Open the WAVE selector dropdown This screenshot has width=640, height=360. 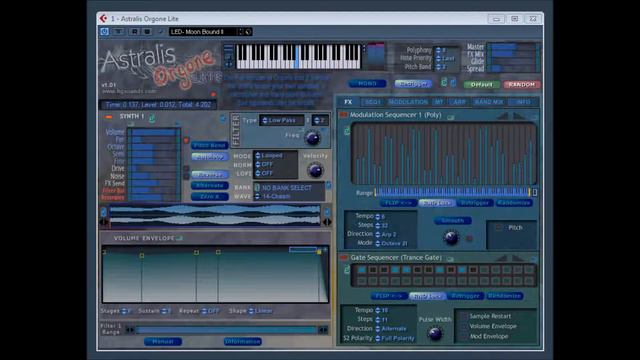click(289, 196)
